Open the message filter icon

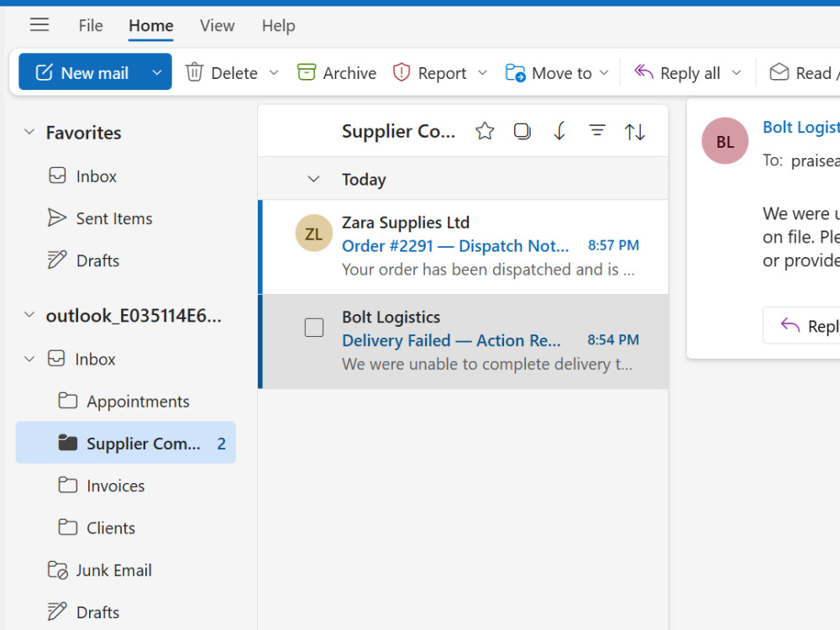pyautogui.click(x=597, y=131)
